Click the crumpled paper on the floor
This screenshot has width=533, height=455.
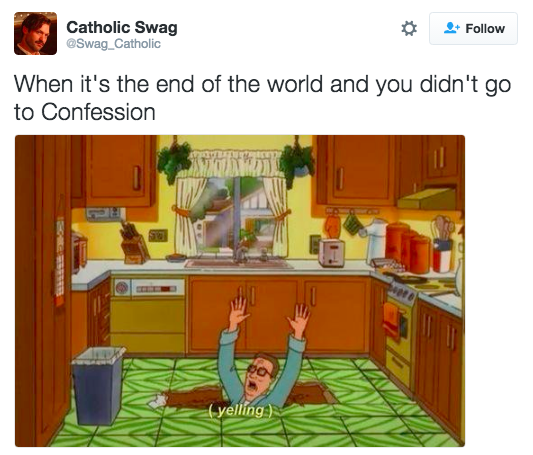pyautogui.click(x=156, y=401)
